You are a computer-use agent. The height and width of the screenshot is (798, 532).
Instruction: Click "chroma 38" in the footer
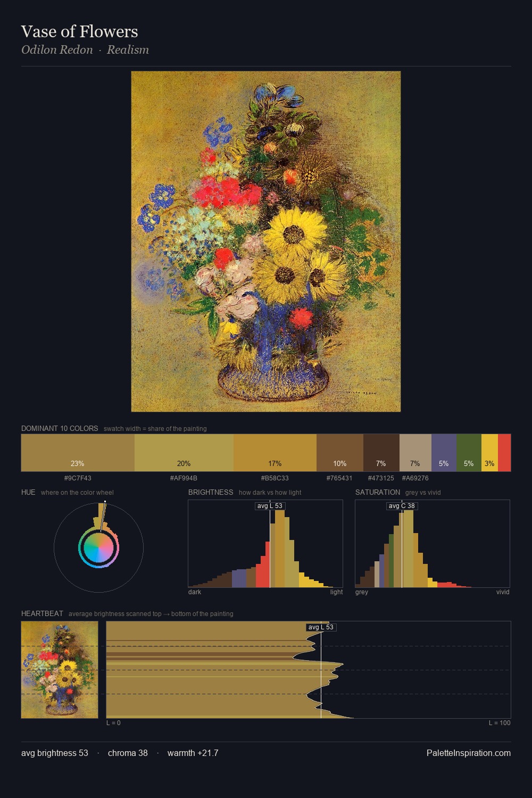coord(128,753)
